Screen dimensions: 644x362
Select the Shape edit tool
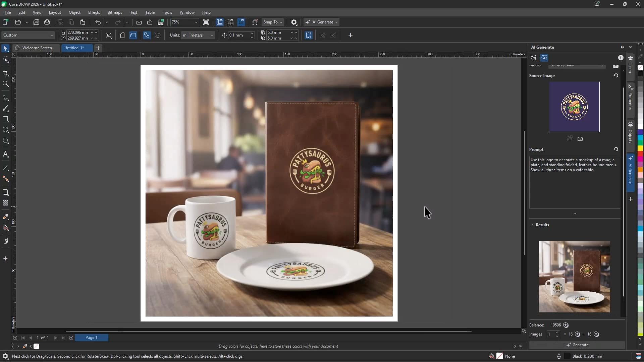coord(5,60)
